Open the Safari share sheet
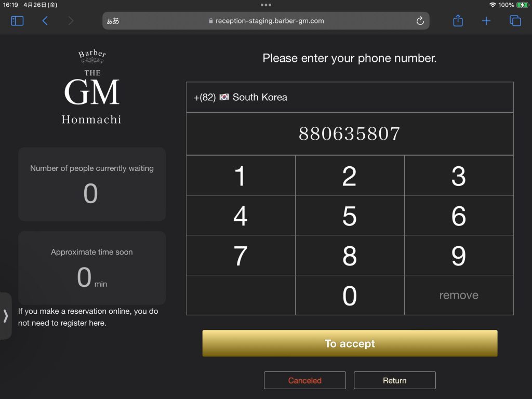The height and width of the screenshot is (399, 532). 458,21
